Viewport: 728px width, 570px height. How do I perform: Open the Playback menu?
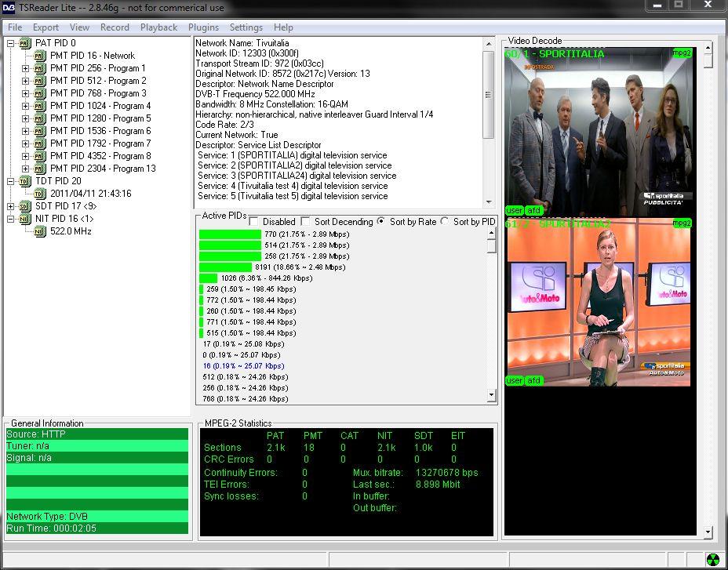coord(158,27)
